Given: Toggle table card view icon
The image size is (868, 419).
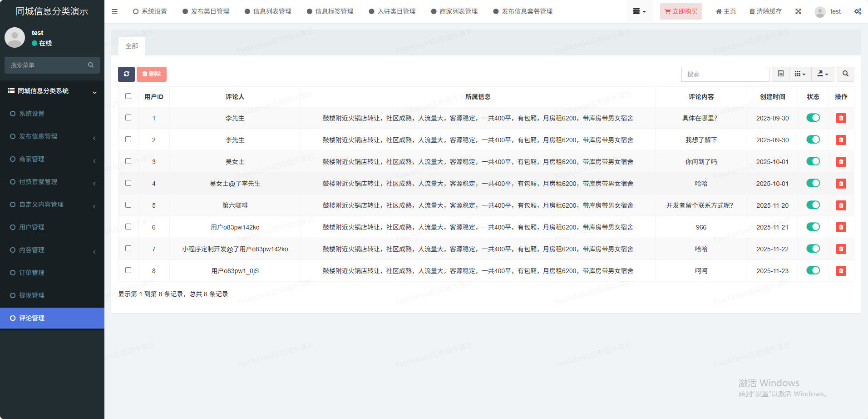Looking at the screenshot, I should click(780, 74).
